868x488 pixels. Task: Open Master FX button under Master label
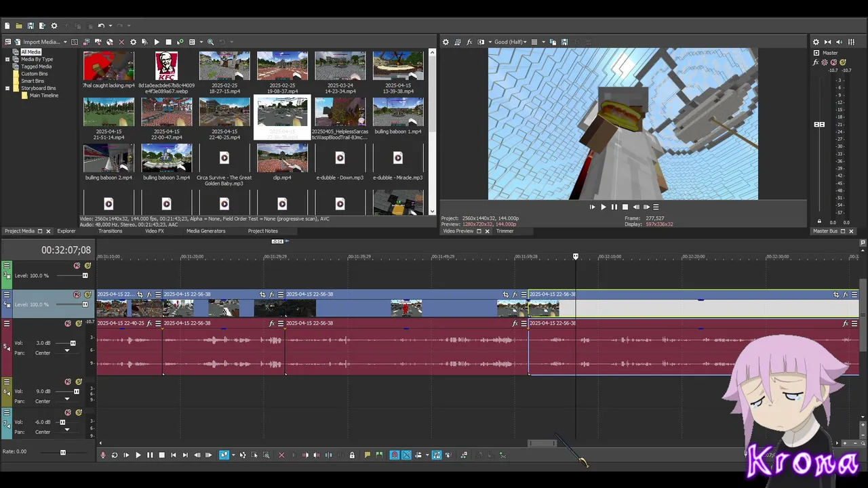point(816,62)
